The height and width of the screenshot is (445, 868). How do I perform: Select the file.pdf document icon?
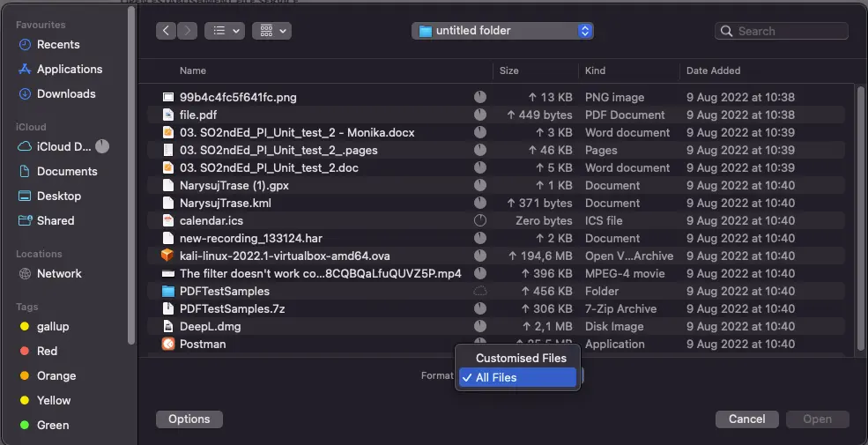pyautogui.click(x=167, y=115)
